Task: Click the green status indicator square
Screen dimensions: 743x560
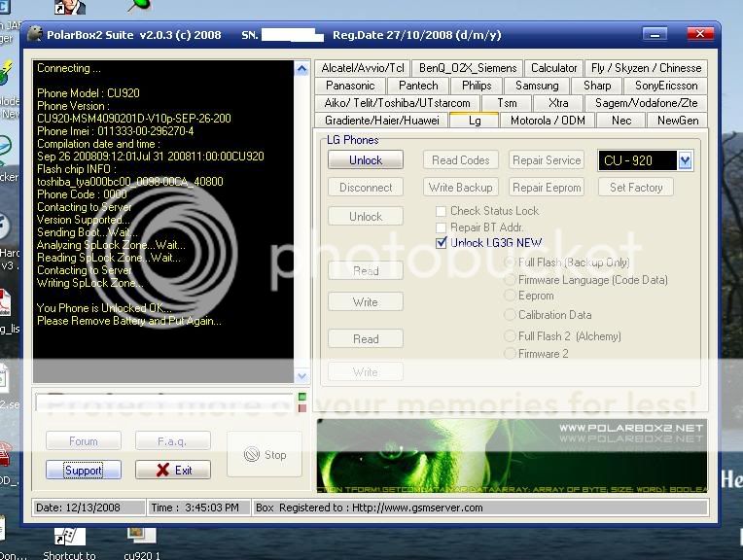Action: pos(302,397)
